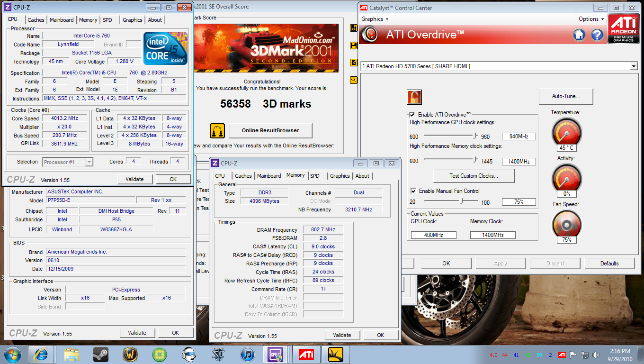The image size is (644, 364).
Task: Toggle Enable Manual Fan Control checkbox
Action: pos(413,191)
